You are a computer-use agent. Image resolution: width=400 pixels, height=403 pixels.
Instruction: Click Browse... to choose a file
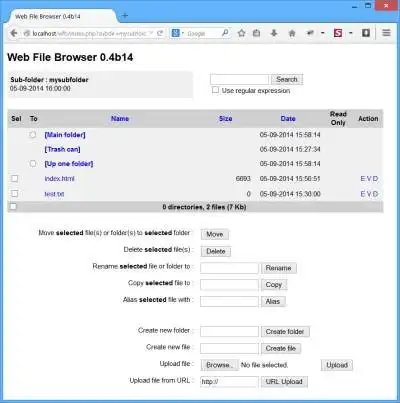pyautogui.click(x=219, y=365)
